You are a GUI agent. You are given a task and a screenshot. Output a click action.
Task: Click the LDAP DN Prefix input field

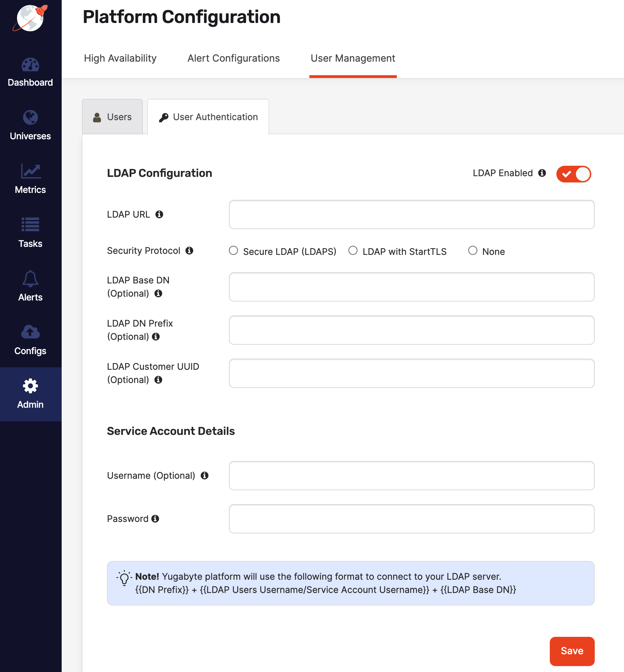[x=411, y=330]
